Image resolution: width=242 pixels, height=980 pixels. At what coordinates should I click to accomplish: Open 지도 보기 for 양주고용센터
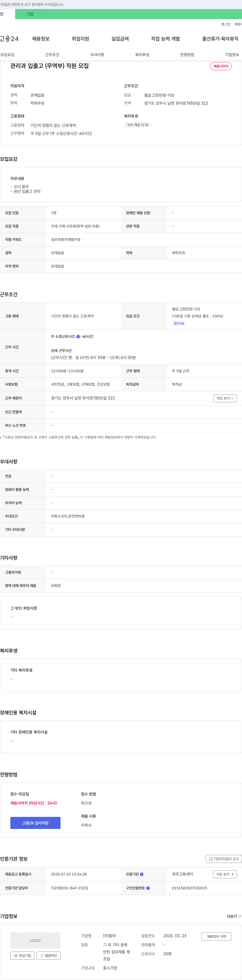[225, 874]
